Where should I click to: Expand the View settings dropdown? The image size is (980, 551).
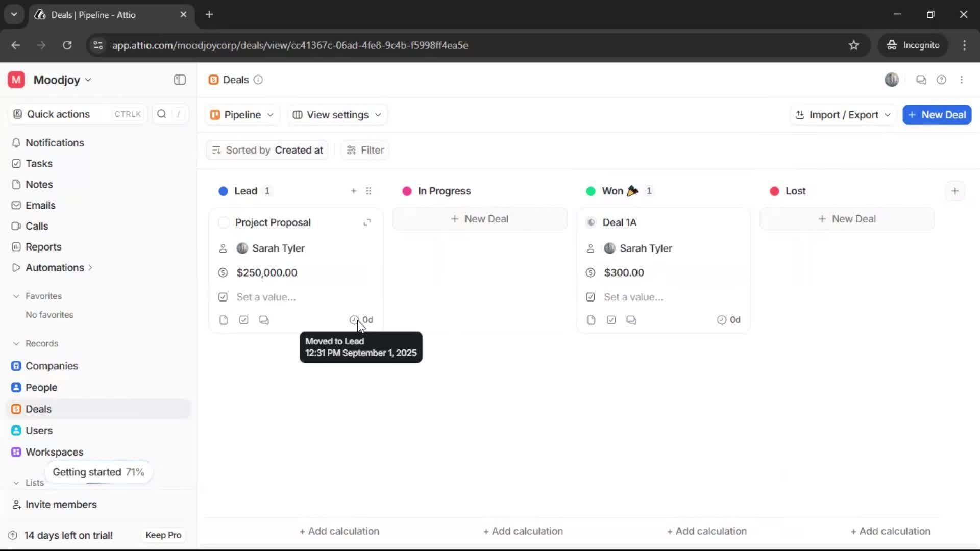click(x=337, y=115)
